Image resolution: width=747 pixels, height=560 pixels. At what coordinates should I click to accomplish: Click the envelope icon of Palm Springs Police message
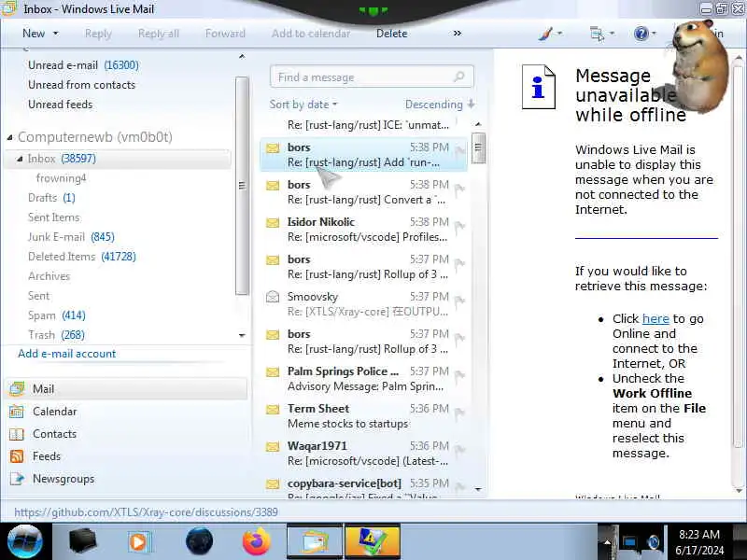(273, 371)
